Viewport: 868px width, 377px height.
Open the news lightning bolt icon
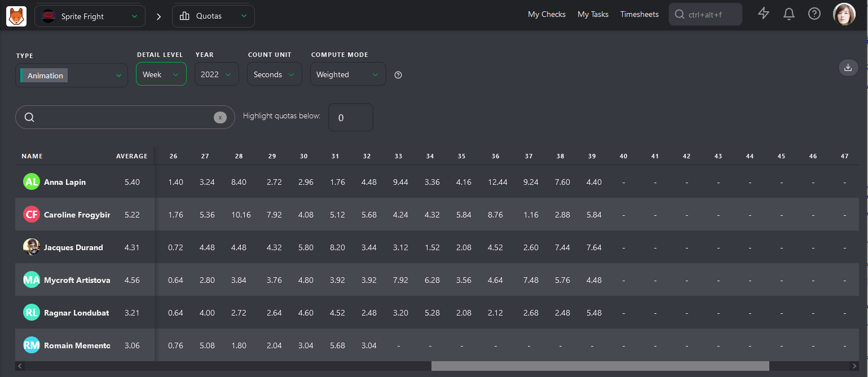764,14
